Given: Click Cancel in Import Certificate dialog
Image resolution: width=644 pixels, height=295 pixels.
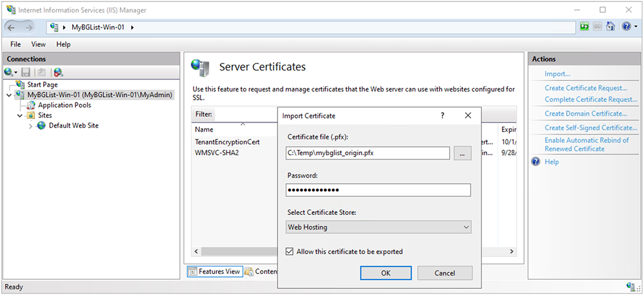Looking at the screenshot, I should [x=445, y=273].
